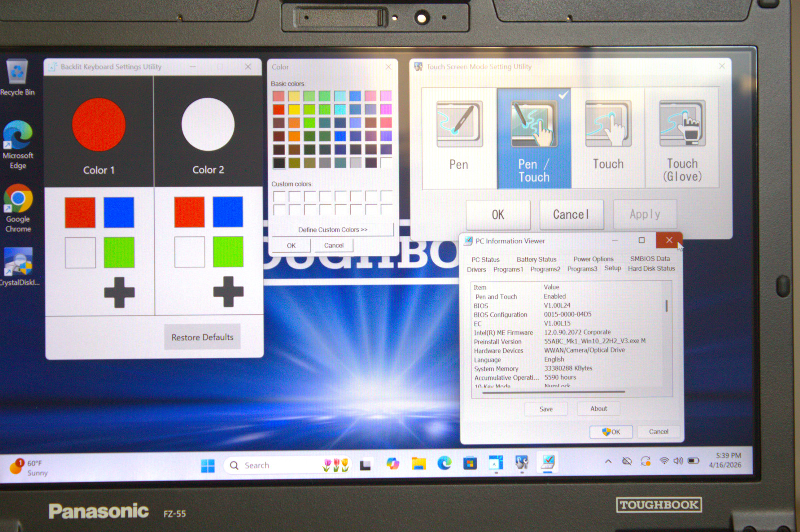Screen dimensions: 800x532
Task: Click OK in Touch Screen Mode utility
Action: pos(498,215)
